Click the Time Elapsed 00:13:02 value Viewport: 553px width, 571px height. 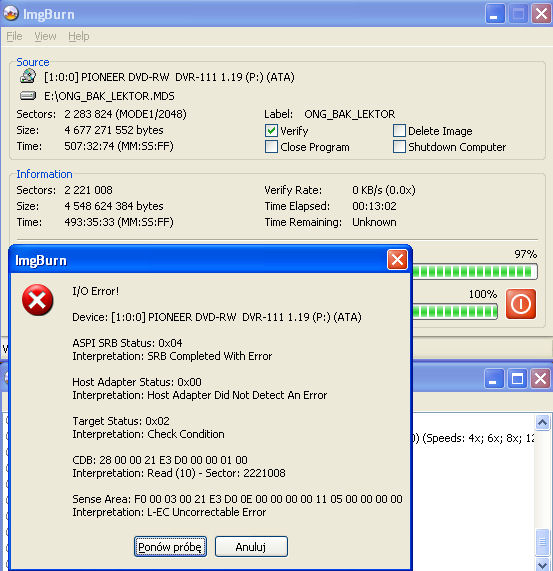tap(374, 206)
